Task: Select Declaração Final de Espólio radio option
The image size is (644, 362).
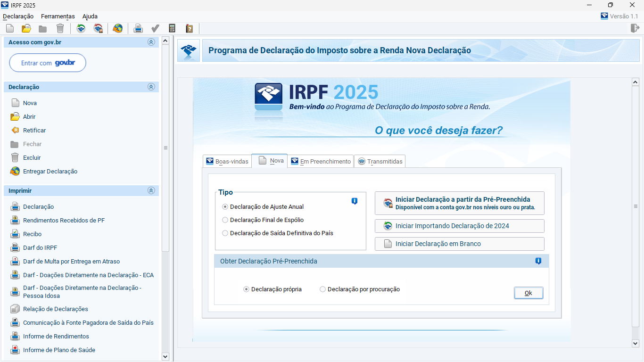Action: coord(225,220)
